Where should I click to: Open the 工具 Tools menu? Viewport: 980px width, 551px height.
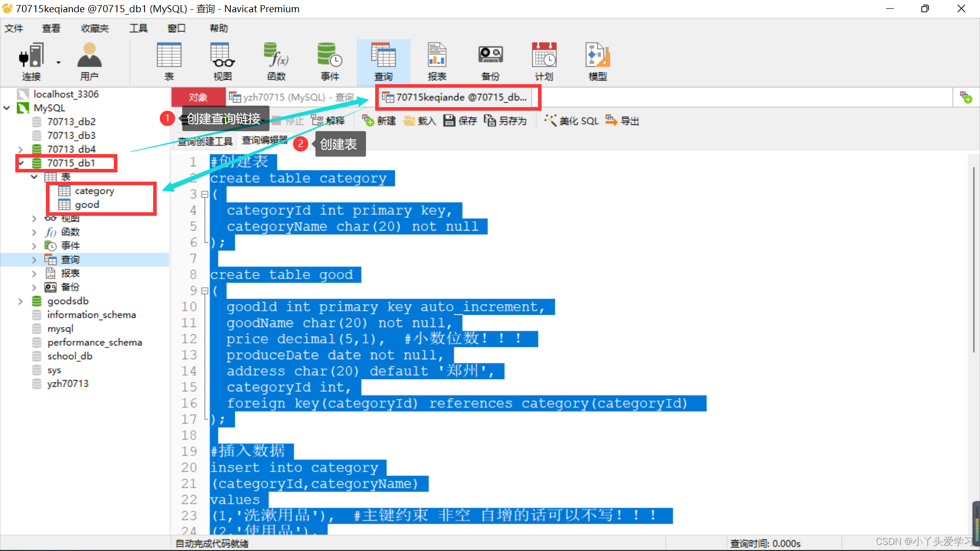[x=138, y=29]
